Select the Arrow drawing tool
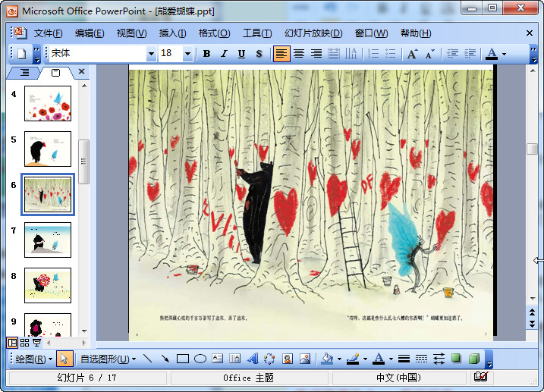This screenshot has height=392, width=544. (x=165, y=359)
